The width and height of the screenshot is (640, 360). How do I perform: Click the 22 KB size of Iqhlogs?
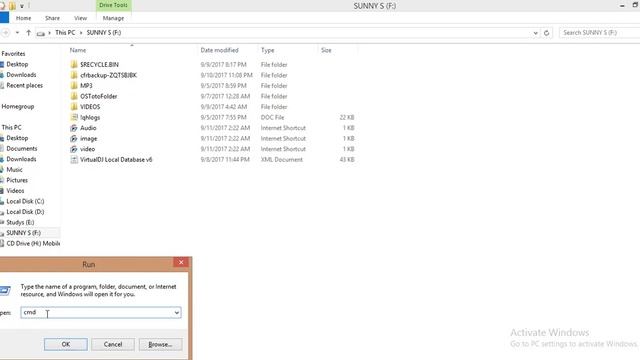coord(347,118)
